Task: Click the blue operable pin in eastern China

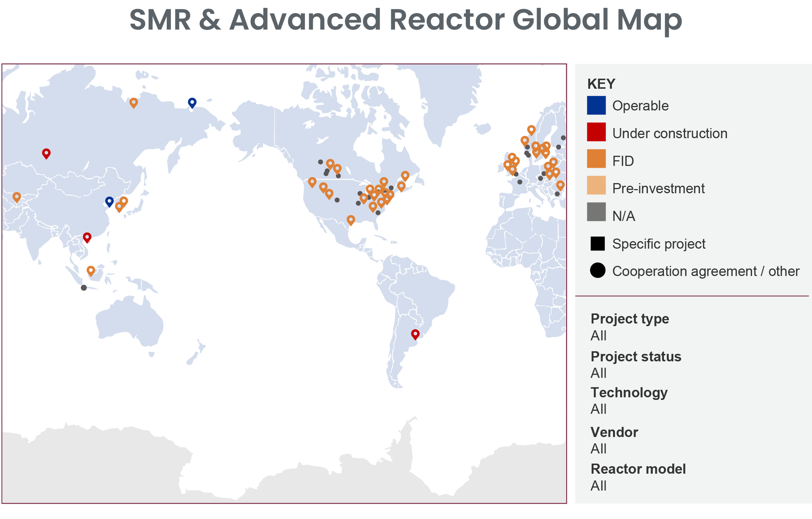Action: click(x=109, y=201)
